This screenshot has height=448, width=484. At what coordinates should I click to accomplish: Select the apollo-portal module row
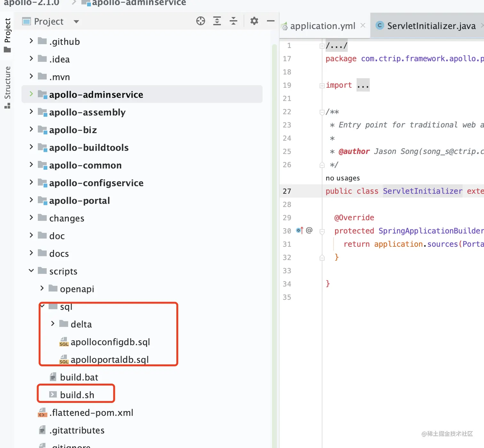142,200
